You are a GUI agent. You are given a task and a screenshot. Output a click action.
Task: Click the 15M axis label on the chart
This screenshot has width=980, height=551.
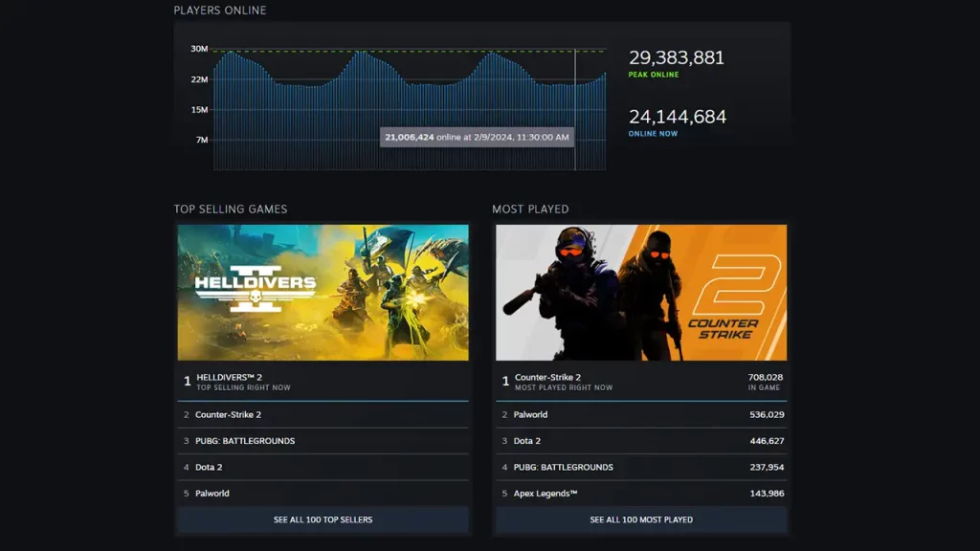click(199, 110)
